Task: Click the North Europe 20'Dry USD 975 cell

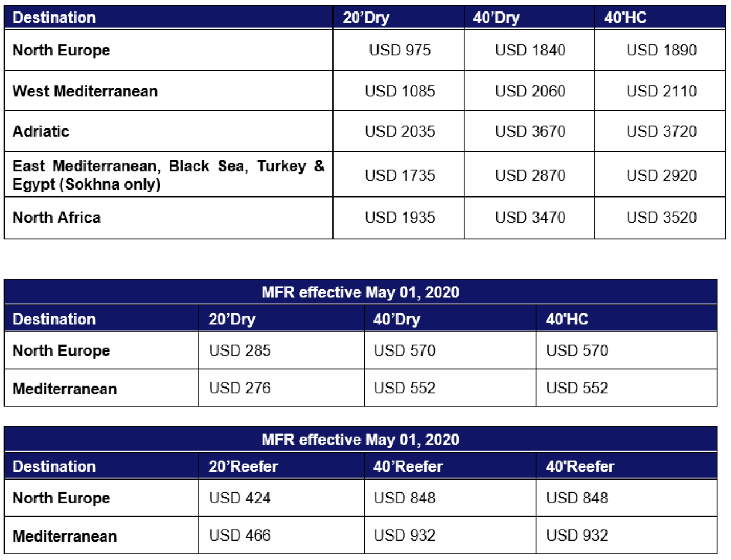Action: (x=399, y=50)
